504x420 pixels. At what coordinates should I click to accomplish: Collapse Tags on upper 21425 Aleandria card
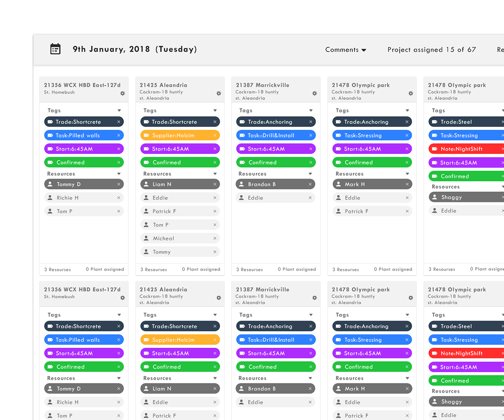click(x=215, y=110)
